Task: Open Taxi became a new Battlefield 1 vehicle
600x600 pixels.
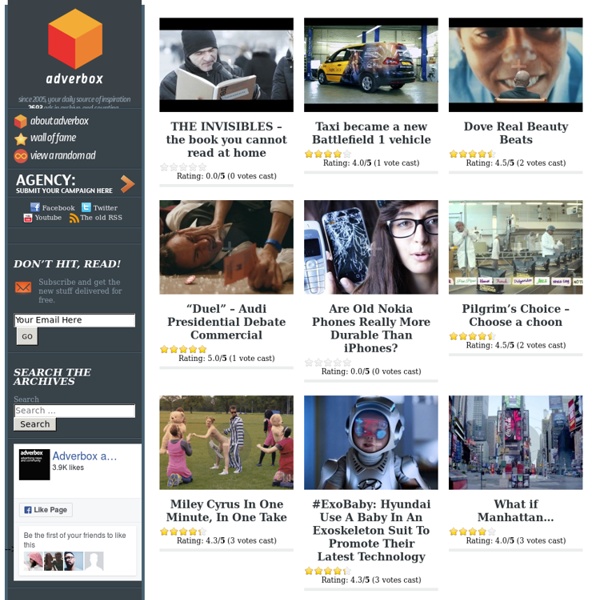Action: pyautogui.click(x=371, y=133)
